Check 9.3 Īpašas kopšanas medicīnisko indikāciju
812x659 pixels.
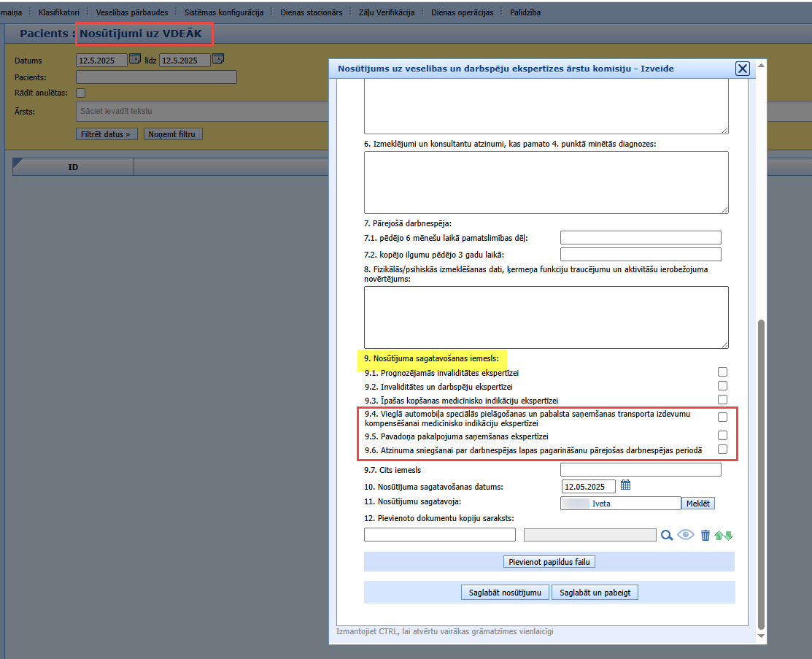click(722, 400)
